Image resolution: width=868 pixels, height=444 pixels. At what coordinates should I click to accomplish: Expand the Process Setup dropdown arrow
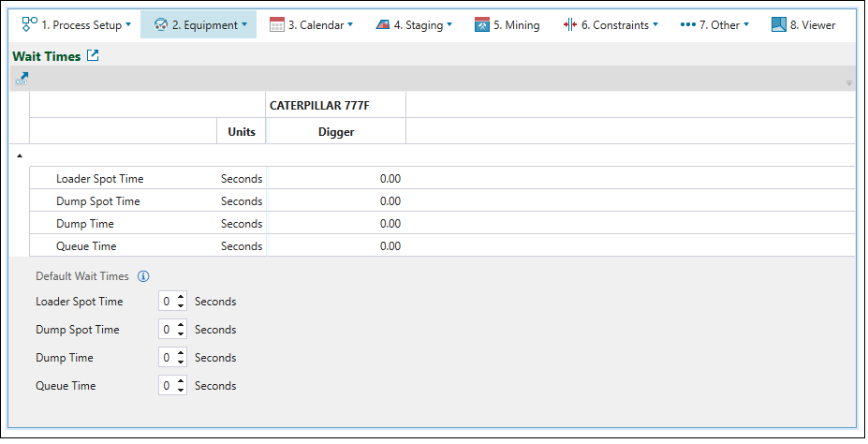(128, 25)
